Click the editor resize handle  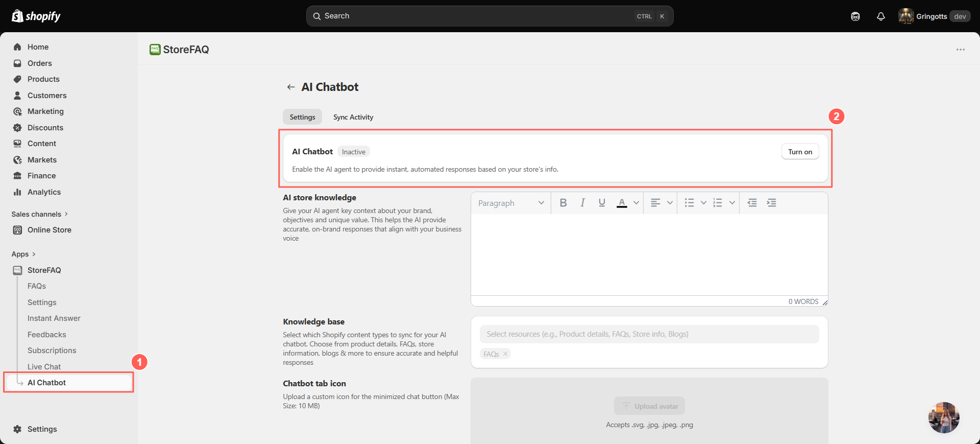825,302
